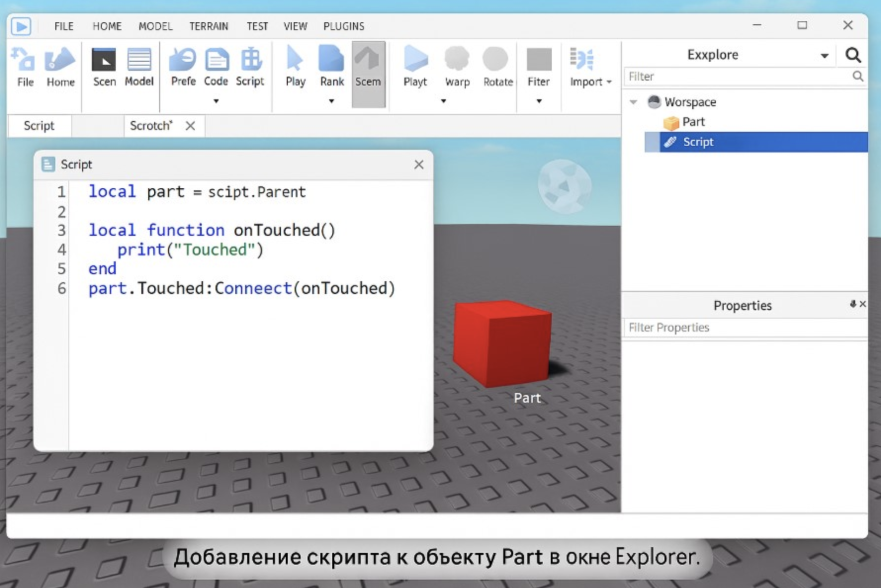Click the Fiter toolbar icon
Screen dimensions: 881x588
(539, 60)
